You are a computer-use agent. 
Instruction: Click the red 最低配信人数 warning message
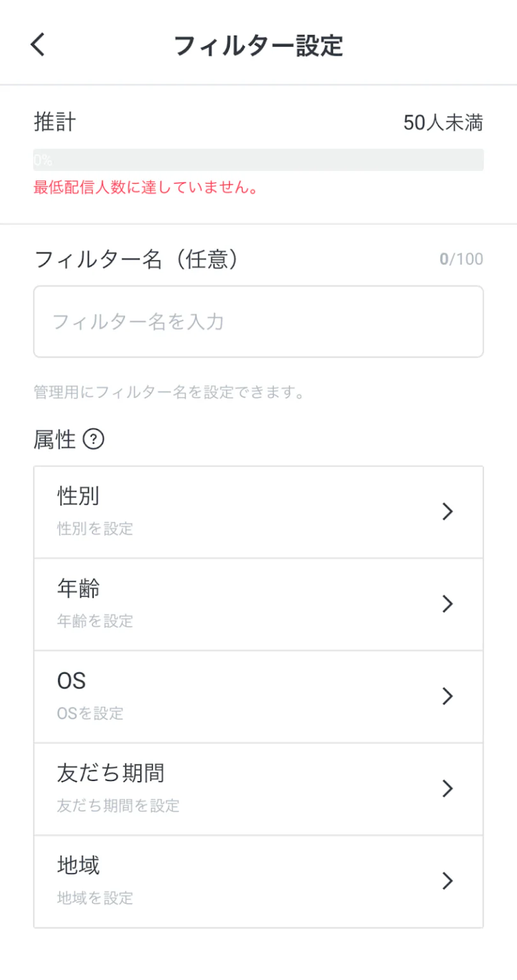146,188
